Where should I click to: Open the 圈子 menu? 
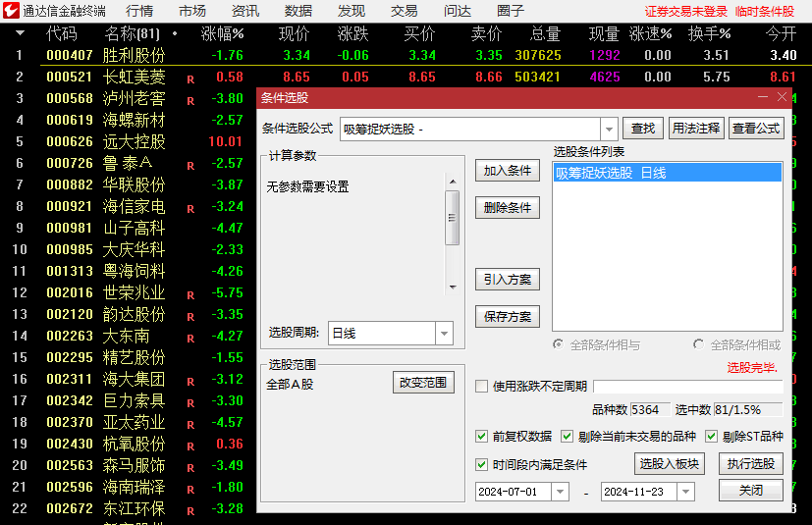(511, 11)
